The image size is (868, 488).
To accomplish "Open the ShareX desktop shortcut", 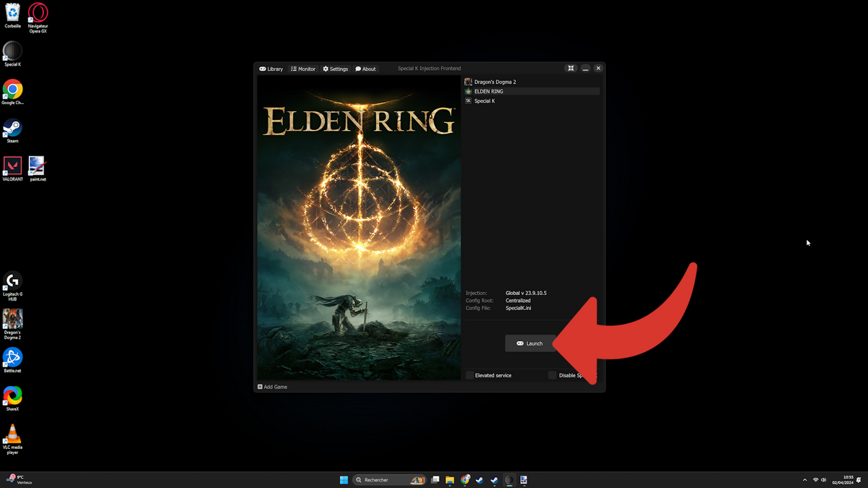I will [x=12, y=398].
